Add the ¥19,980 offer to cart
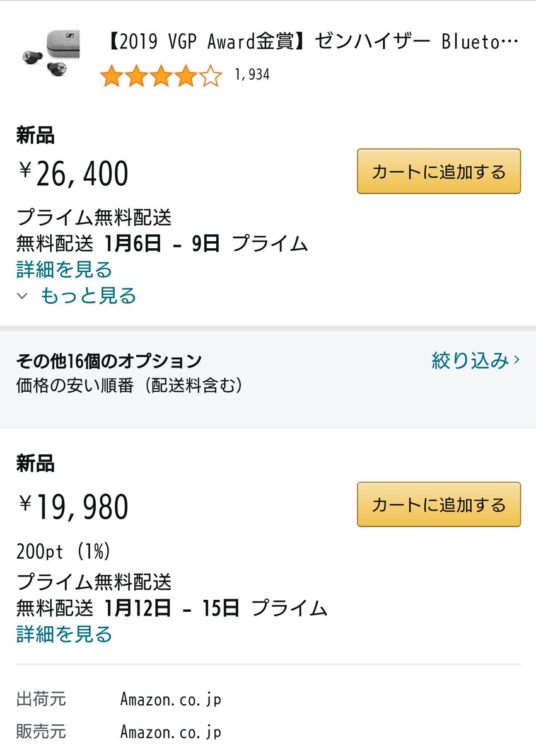Image resolution: width=536 pixels, height=756 pixels. (439, 504)
